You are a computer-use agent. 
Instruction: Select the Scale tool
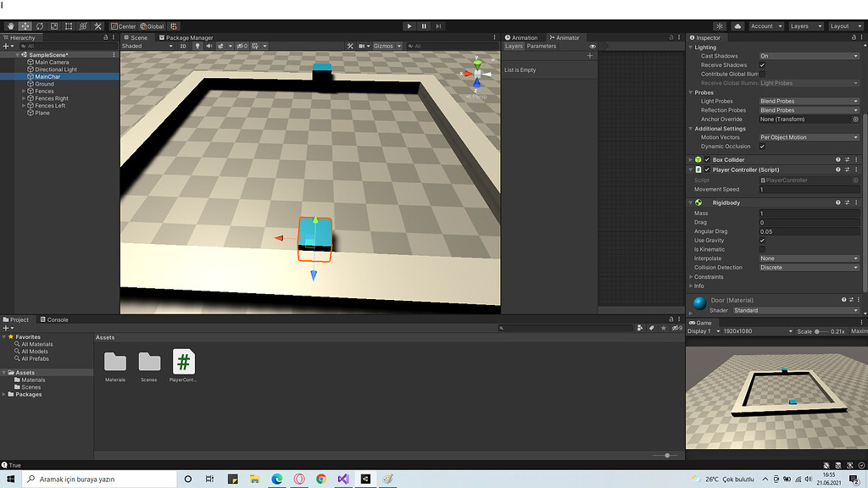53,26
